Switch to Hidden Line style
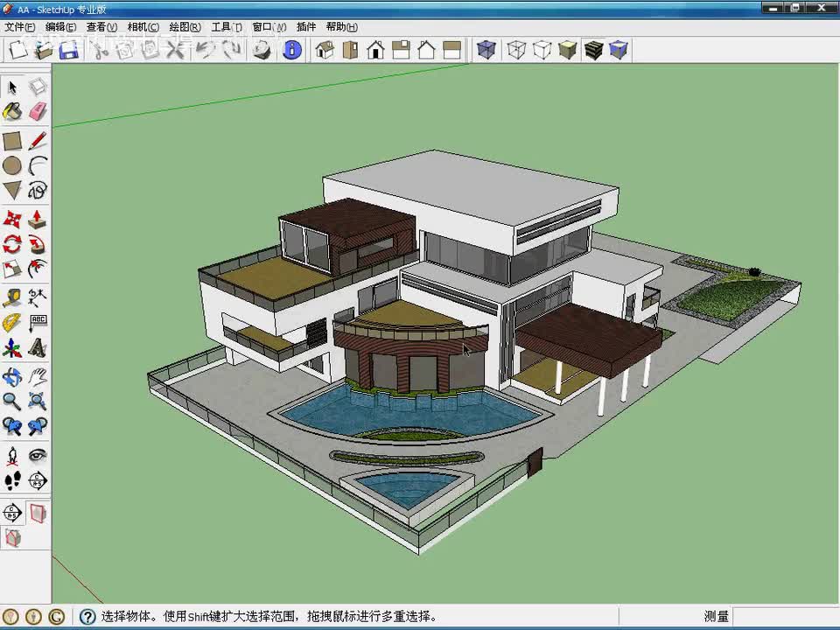 (542, 50)
